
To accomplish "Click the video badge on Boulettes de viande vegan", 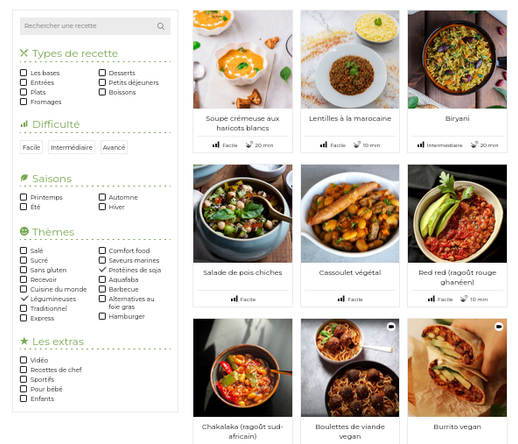I will pyautogui.click(x=391, y=326).
